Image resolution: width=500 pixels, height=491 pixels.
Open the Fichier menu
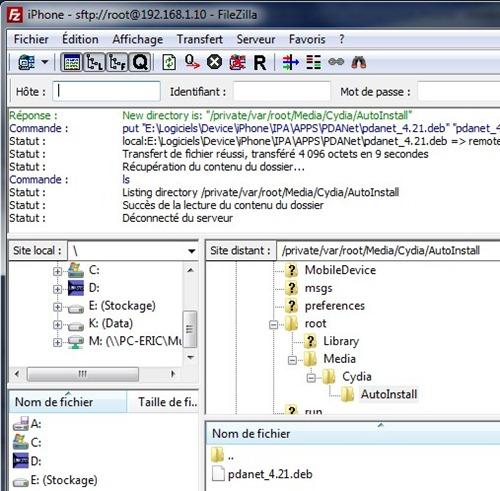click(31, 39)
